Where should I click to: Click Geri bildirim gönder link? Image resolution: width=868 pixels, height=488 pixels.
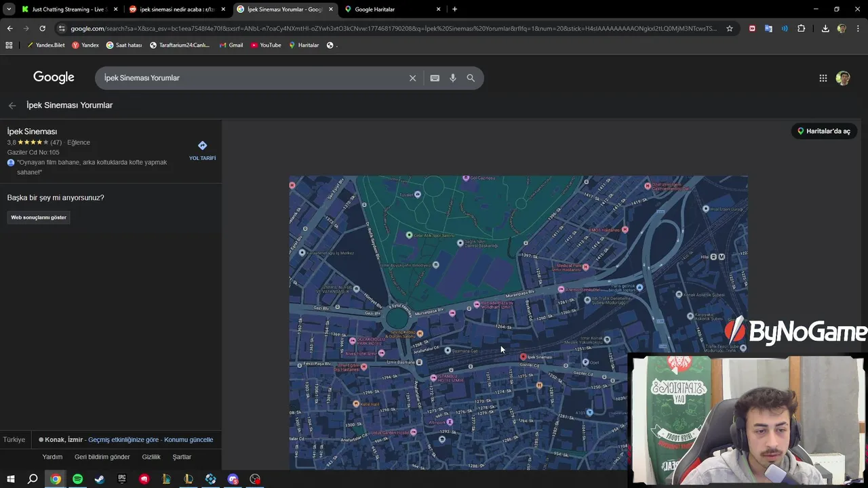point(102,457)
